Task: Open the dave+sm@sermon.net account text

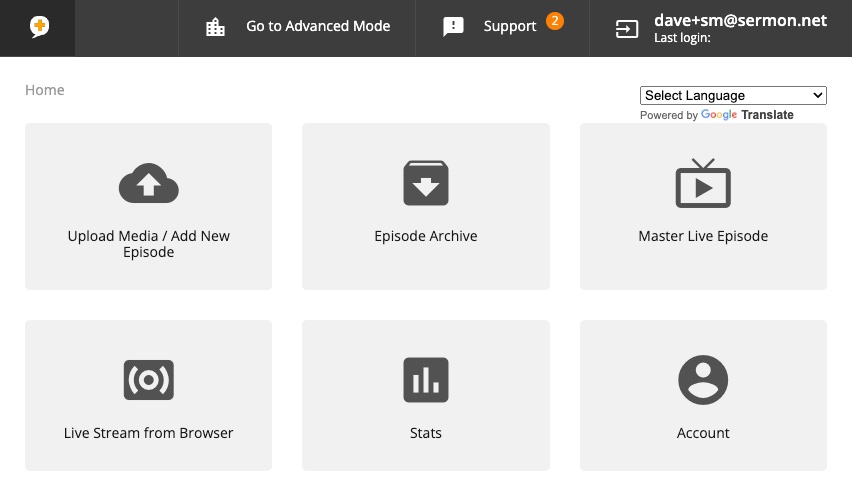Action: click(741, 20)
